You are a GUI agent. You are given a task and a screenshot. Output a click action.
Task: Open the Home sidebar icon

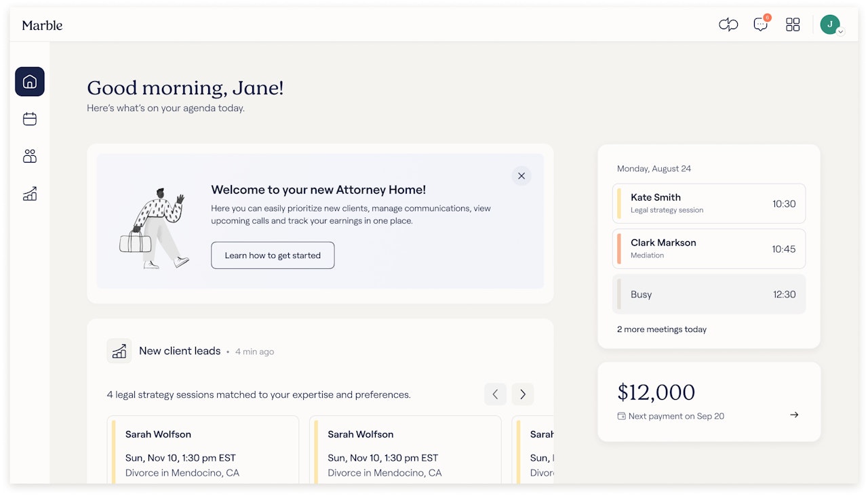pyautogui.click(x=30, y=82)
